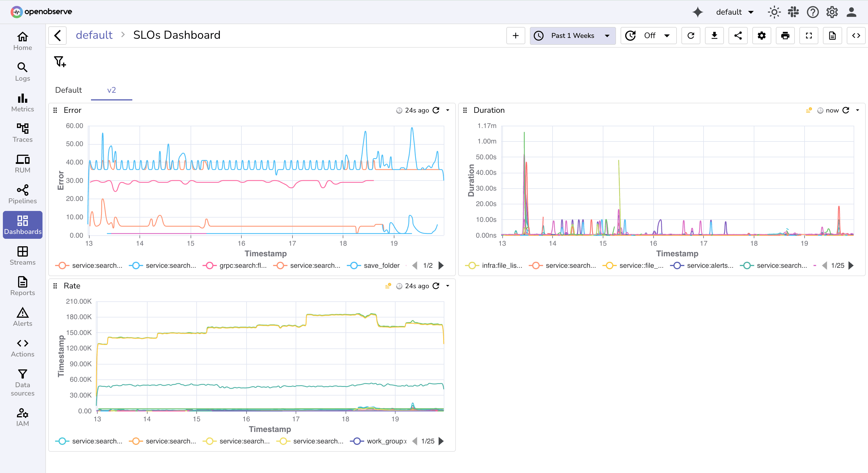This screenshot has width=868, height=473.
Task: Advance the Duration legend to the next page
Action: coord(852,265)
